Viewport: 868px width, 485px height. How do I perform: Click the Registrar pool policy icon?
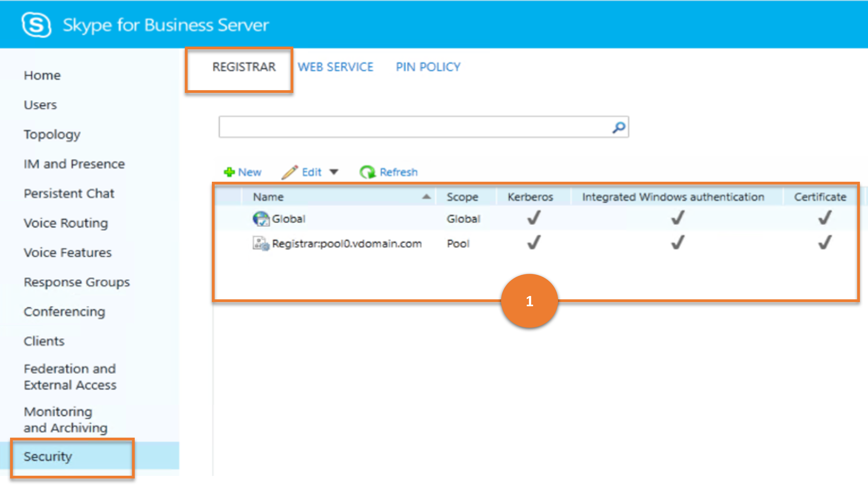pos(261,243)
